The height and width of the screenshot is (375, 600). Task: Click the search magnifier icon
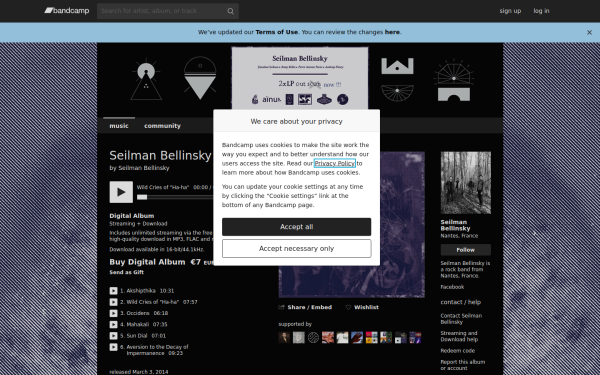pyautogui.click(x=230, y=11)
